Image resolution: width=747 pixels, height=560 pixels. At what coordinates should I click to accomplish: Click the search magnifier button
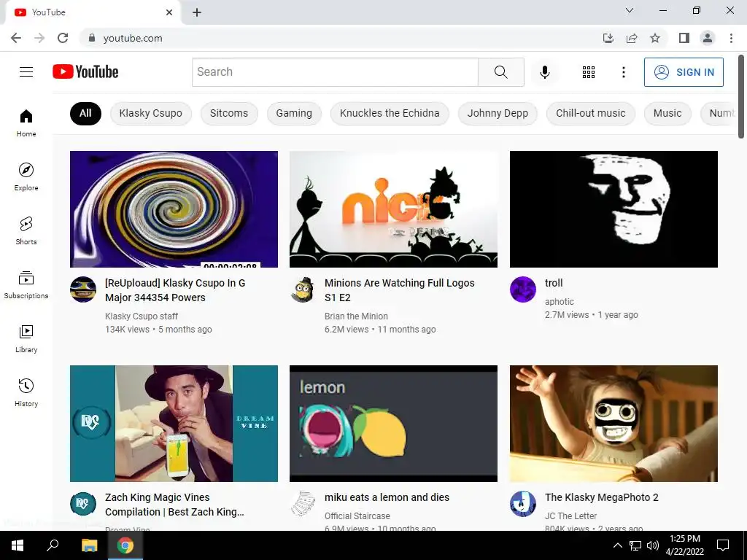pyautogui.click(x=500, y=72)
